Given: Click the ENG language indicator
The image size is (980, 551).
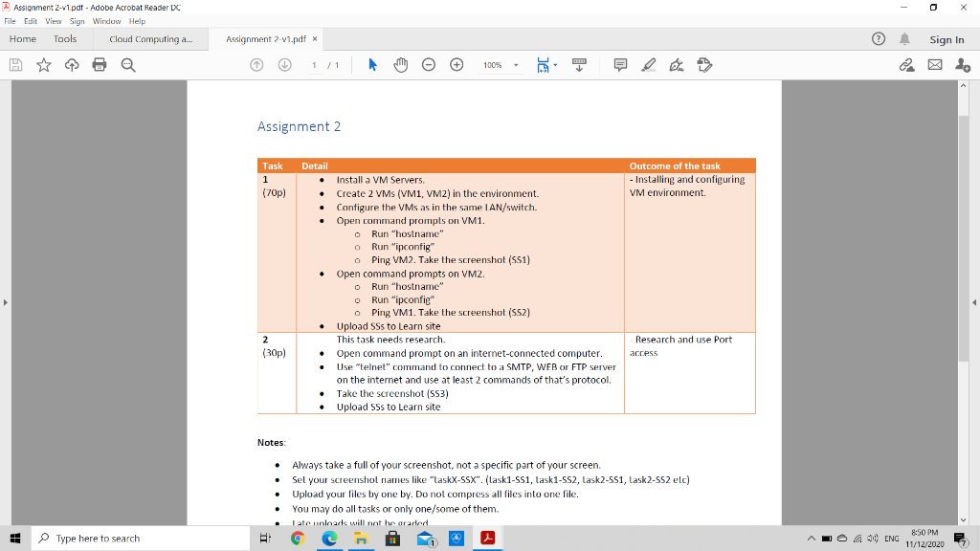Looking at the screenshot, I should (892, 538).
